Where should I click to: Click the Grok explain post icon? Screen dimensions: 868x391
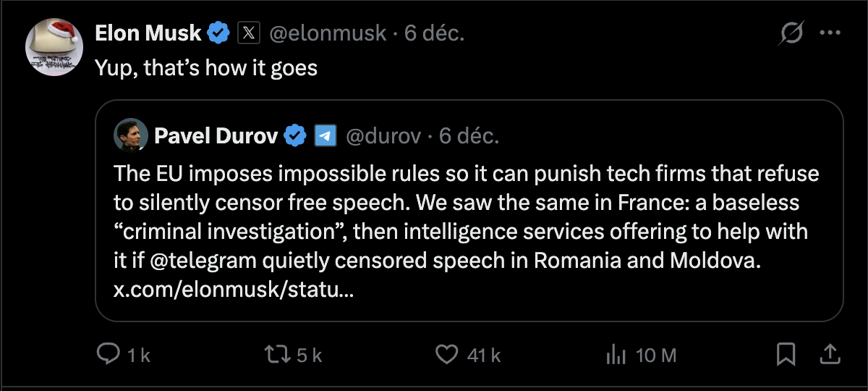point(791,33)
